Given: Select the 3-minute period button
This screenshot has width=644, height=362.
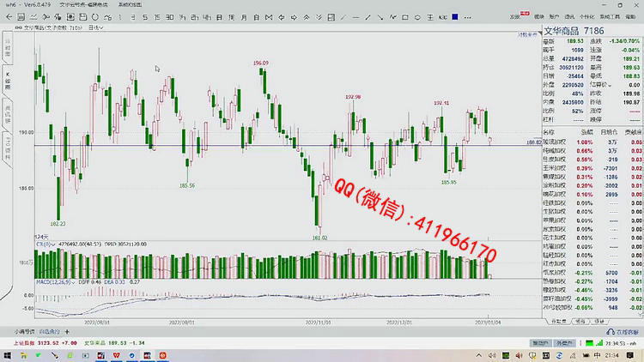Looking at the screenshot, I should (x=132, y=17).
